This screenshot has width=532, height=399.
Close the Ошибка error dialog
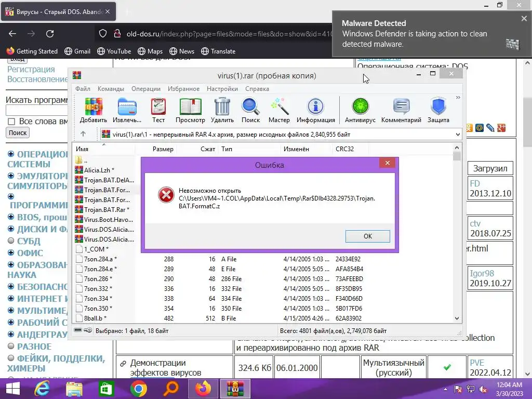click(x=387, y=163)
